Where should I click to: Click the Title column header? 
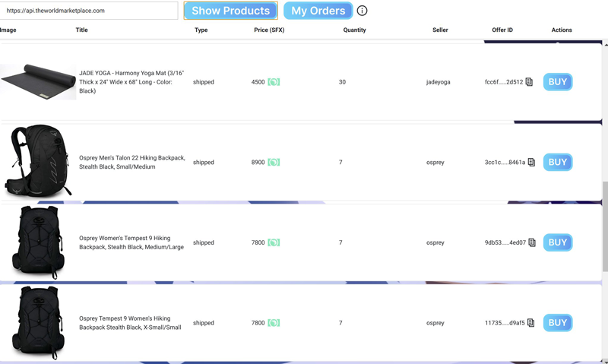pos(81,30)
